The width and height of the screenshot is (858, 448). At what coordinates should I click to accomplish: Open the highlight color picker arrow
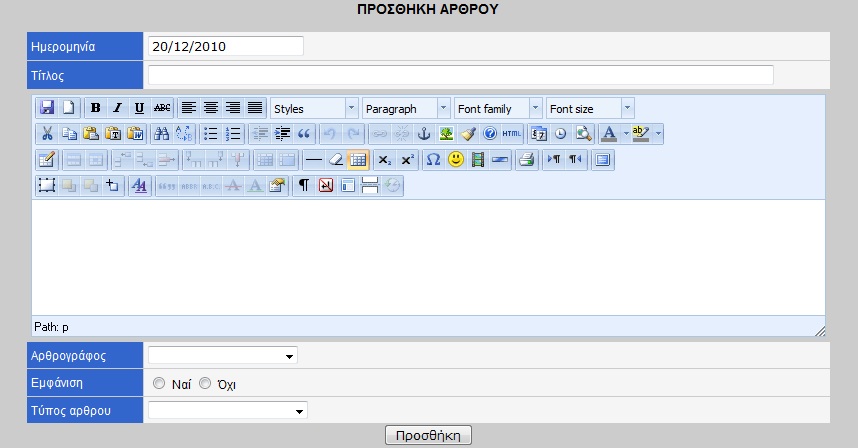pyautogui.click(x=658, y=133)
